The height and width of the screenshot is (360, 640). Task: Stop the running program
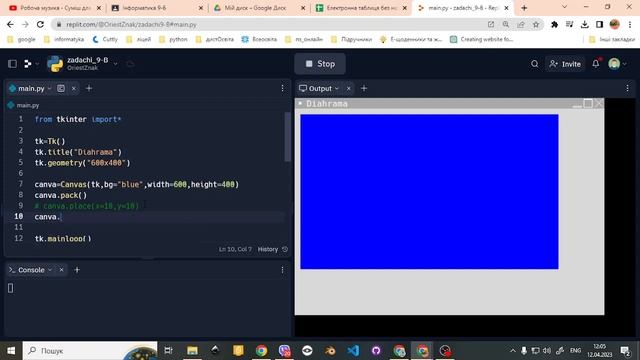[320, 64]
